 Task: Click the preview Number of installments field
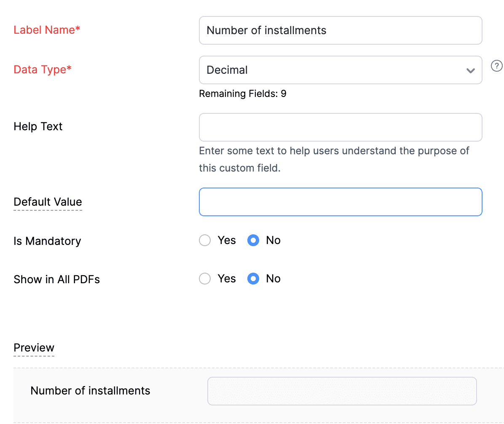pos(342,391)
